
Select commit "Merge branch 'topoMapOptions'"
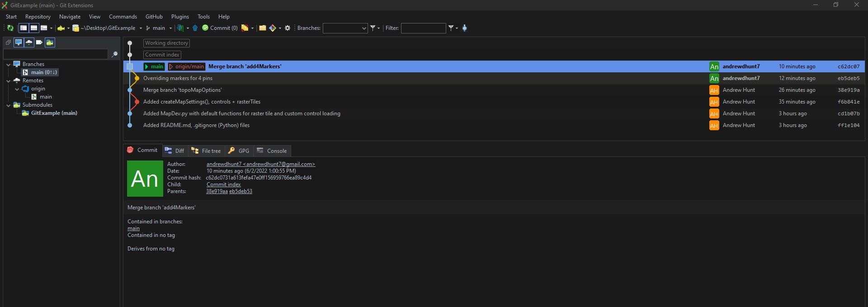[x=494, y=90]
